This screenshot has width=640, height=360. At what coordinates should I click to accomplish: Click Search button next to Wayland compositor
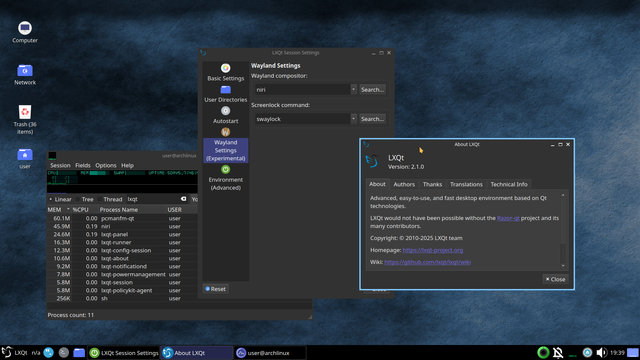372,89
